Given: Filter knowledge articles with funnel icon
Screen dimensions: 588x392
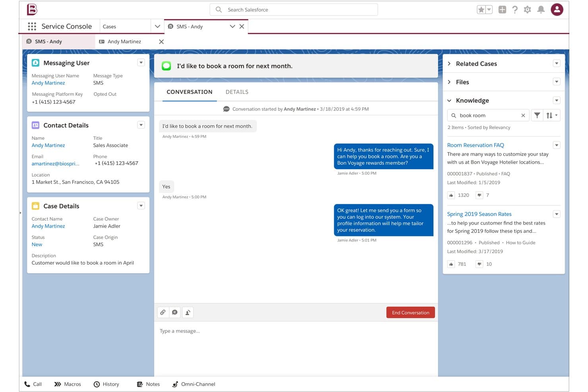Looking at the screenshot, I should (x=537, y=115).
